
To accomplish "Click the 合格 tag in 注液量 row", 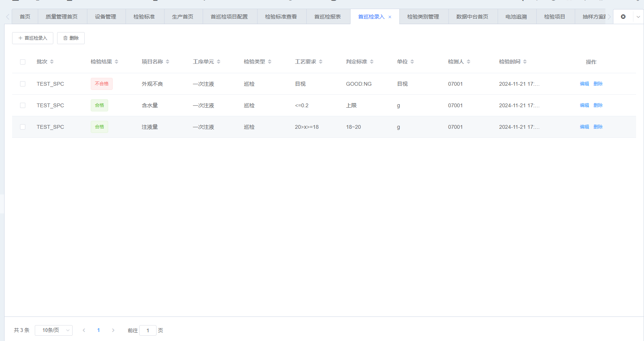I will pos(99,127).
